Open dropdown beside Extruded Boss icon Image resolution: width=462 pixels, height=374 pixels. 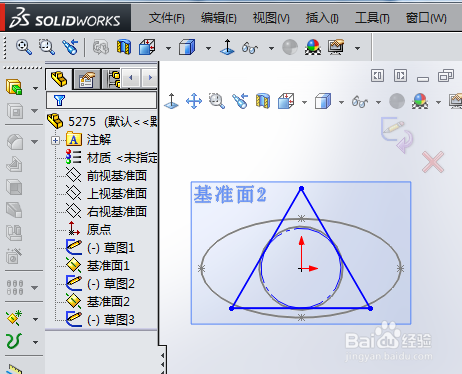point(35,88)
